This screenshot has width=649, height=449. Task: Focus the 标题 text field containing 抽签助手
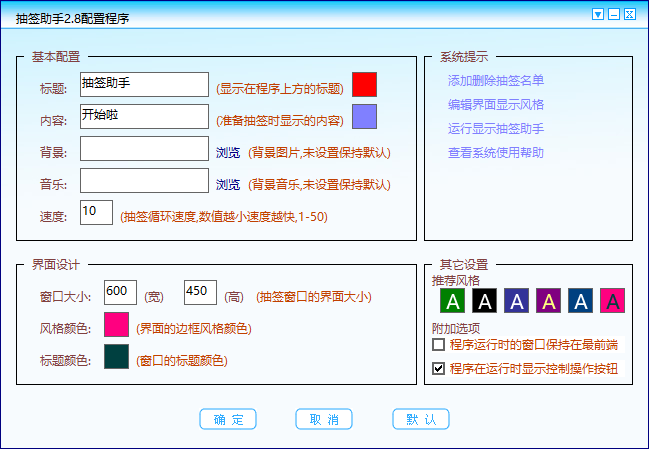pos(144,84)
